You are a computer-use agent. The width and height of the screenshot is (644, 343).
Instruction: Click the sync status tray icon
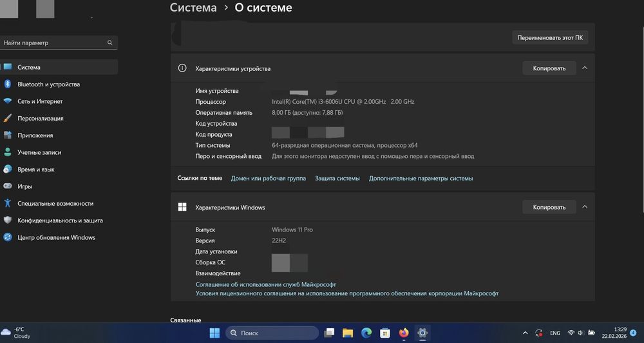coord(538,333)
